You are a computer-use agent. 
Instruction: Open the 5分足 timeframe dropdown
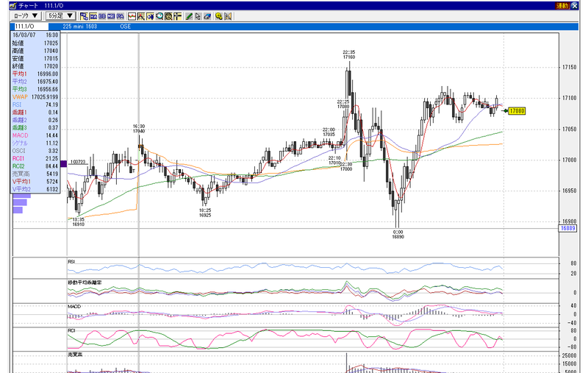61,15
